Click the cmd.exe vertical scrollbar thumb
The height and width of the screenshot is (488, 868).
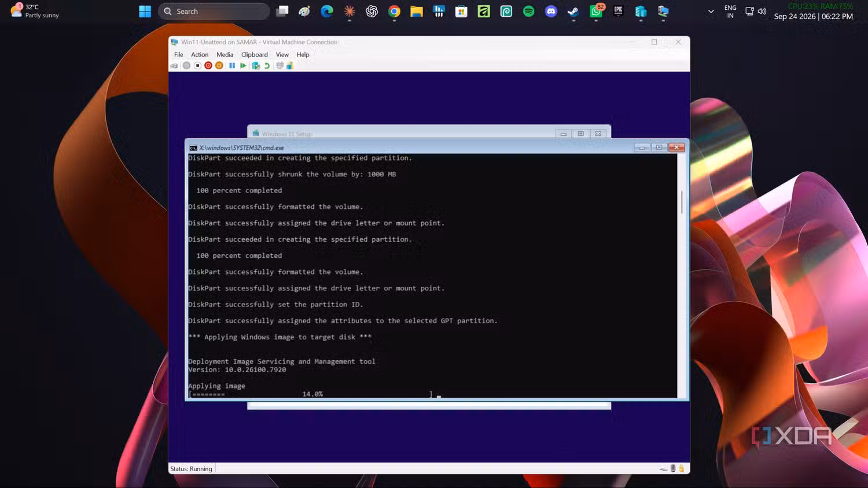(682, 202)
